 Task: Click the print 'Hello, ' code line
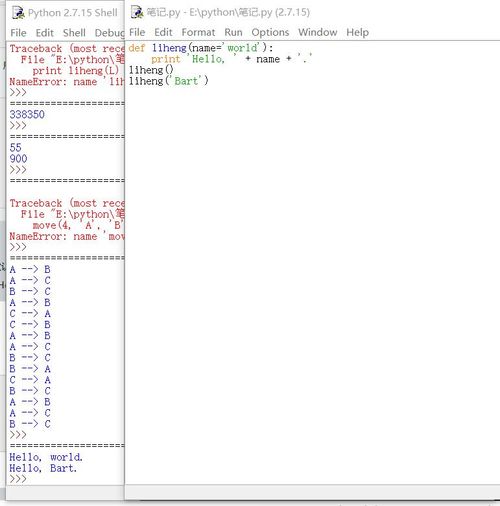tap(231, 59)
